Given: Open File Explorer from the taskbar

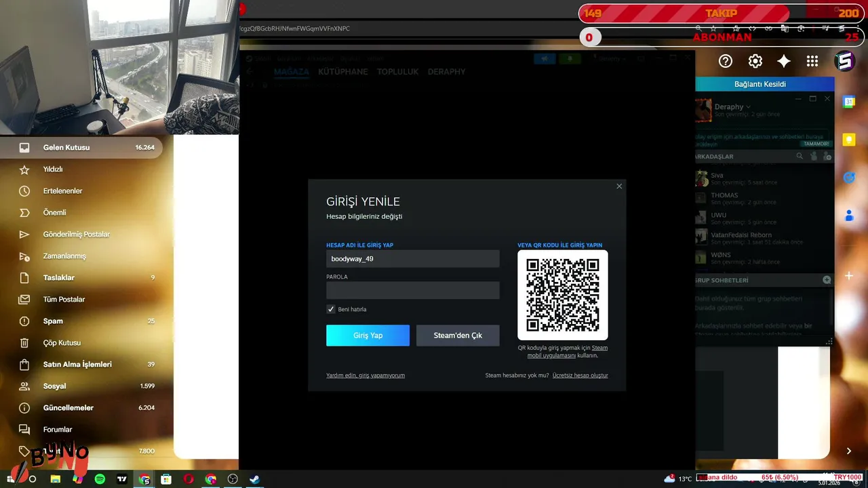Looking at the screenshot, I should click(x=56, y=479).
